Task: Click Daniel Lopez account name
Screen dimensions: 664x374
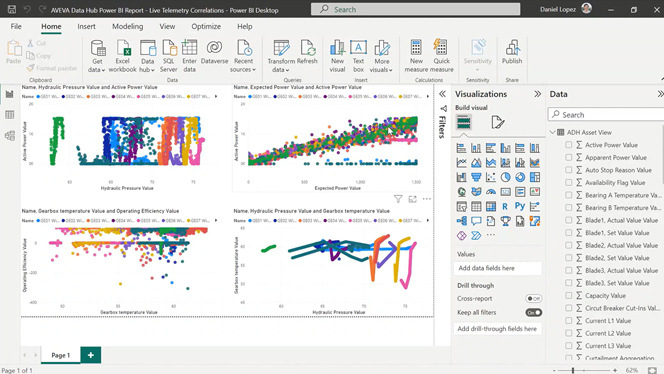Action: [x=558, y=9]
